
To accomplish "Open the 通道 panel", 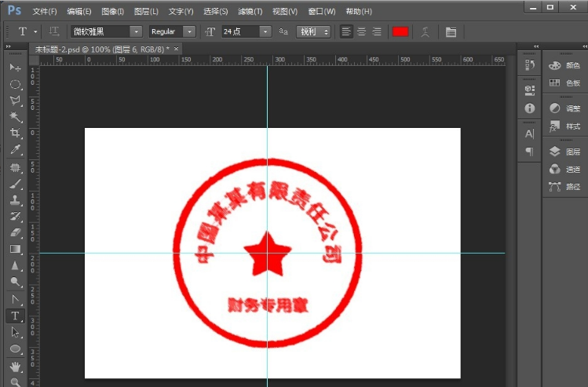I will point(564,169).
